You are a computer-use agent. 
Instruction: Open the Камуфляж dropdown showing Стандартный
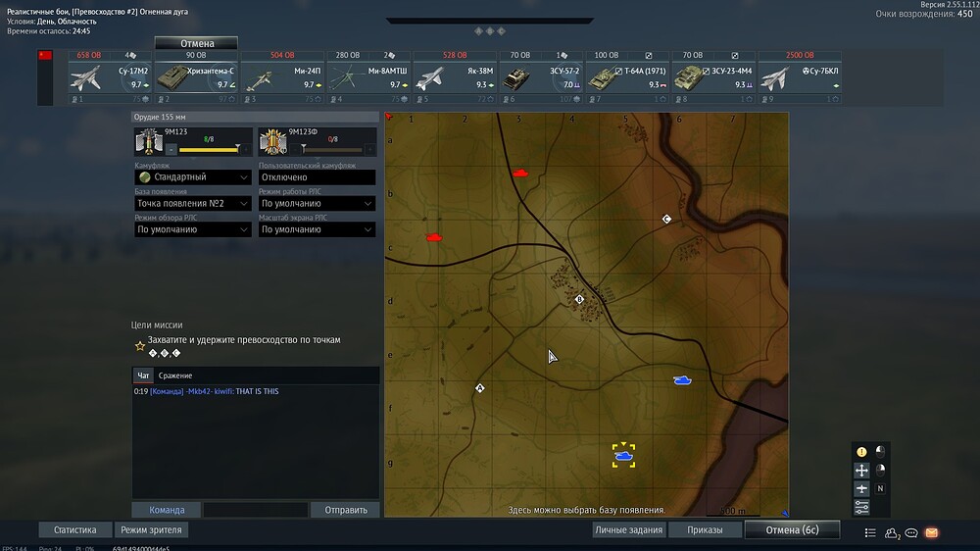coord(193,177)
